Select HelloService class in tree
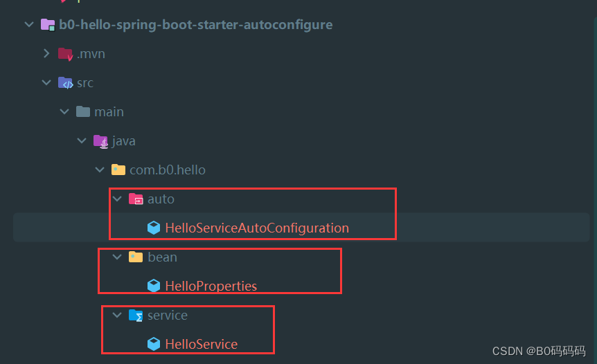 point(202,344)
